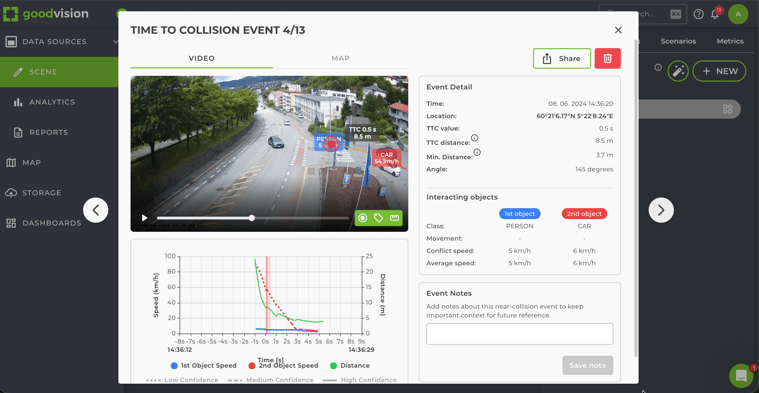
Task: Click the top search field
Action: 642,14
